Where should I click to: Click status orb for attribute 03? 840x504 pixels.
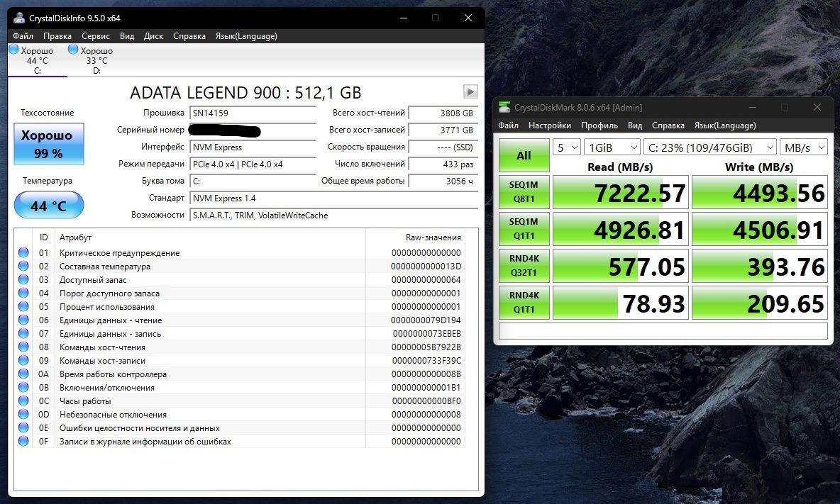click(x=23, y=279)
